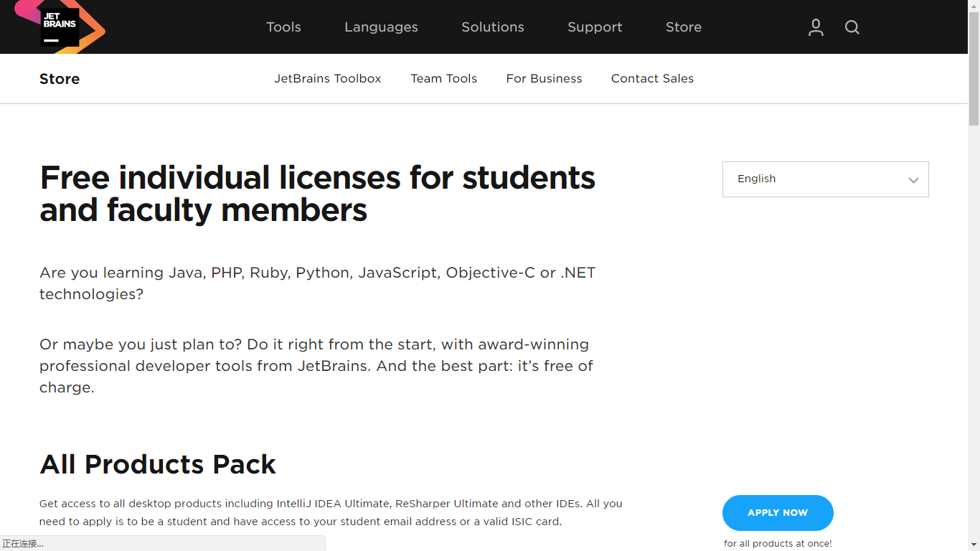Open the Contact Sales link
Image resolution: width=980 pixels, height=551 pixels.
tap(652, 79)
